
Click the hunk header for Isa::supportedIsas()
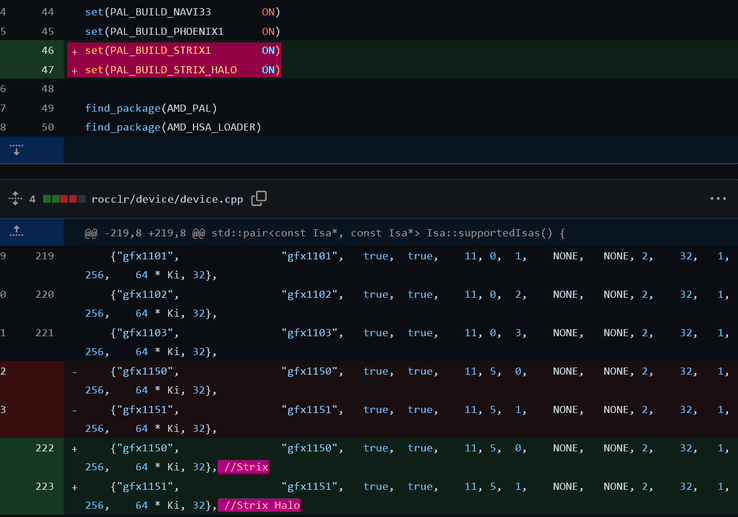tap(325, 233)
